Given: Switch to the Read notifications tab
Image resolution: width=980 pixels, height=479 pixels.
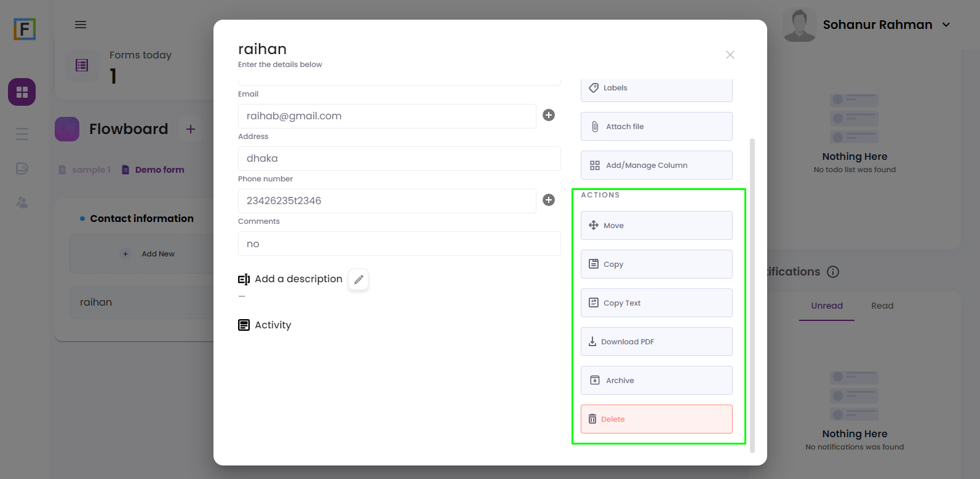Looking at the screenshot, I should coord(882,306).
